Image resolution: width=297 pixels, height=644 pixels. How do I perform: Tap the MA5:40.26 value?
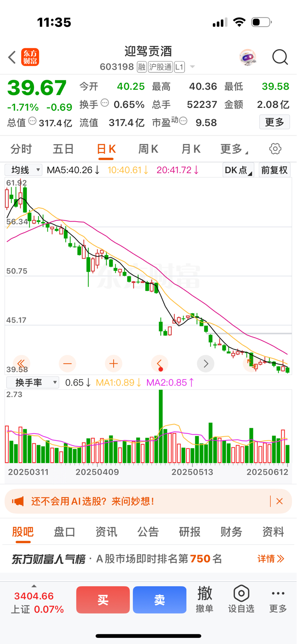[x=73, y=170]
